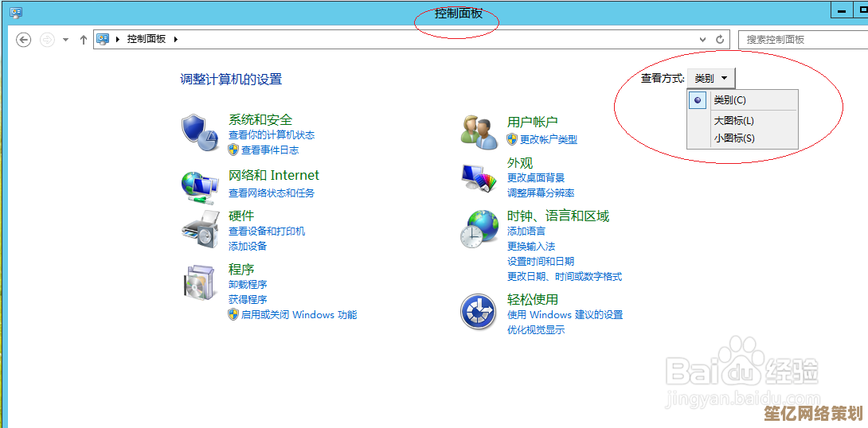Click the Ease of Access icon
This screenshot has width=868, height=428.
pyautogui.click(x=479, y=312)
